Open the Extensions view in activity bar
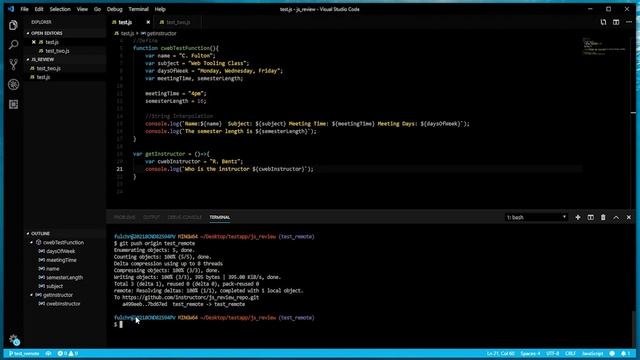 click(x=13, y=104)
